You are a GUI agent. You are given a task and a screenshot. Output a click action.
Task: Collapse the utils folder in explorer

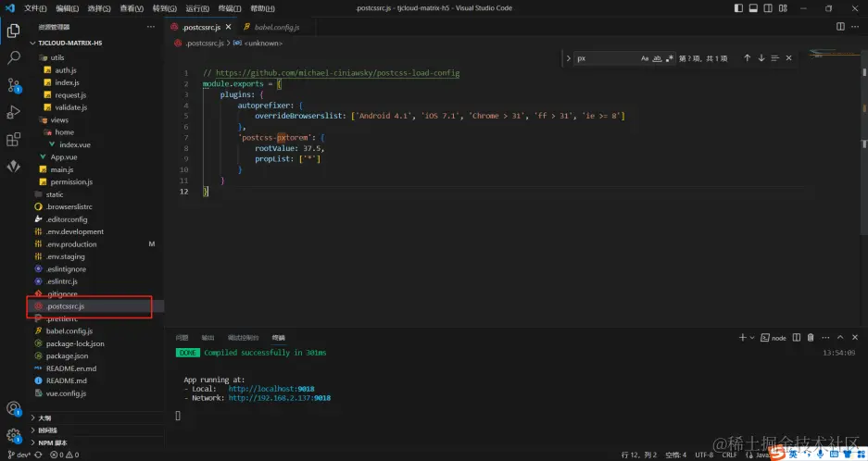point(57,57)
